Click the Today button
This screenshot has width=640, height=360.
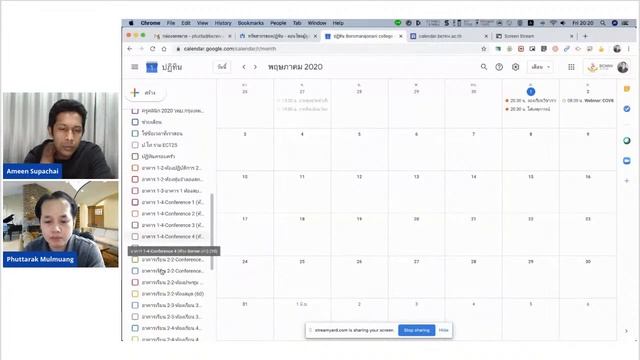point(222,67)
